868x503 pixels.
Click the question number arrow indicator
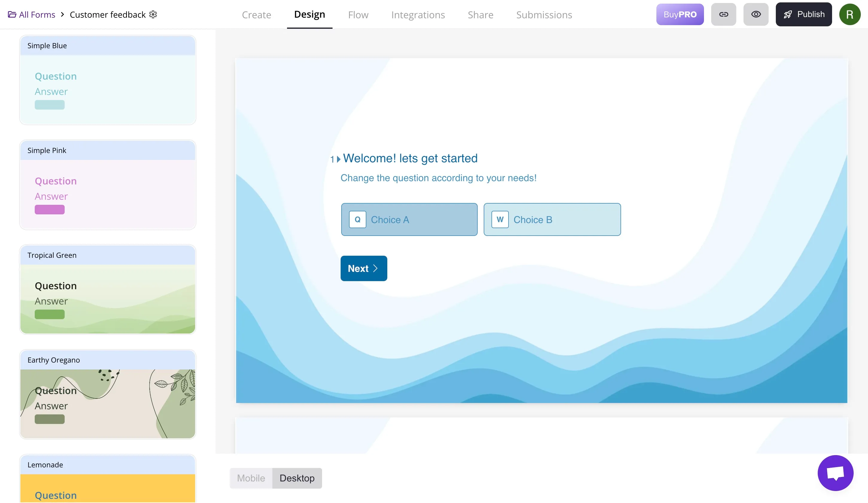click(x=338, y=159)
